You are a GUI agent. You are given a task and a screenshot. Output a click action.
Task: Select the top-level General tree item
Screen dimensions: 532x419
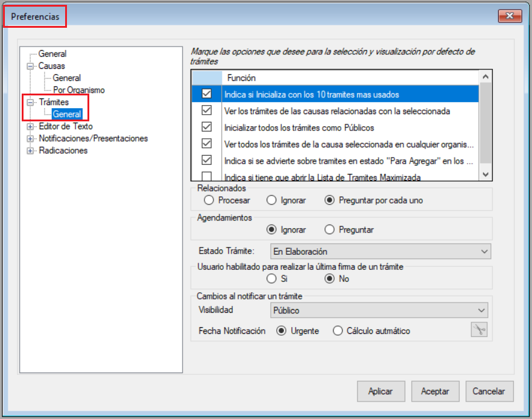(52, 54)
